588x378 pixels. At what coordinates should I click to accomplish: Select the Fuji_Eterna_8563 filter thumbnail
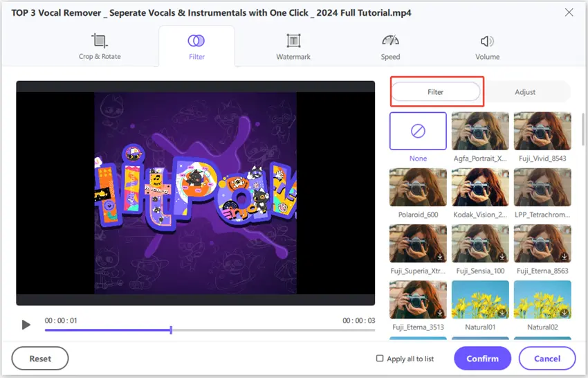click(542, 244)
